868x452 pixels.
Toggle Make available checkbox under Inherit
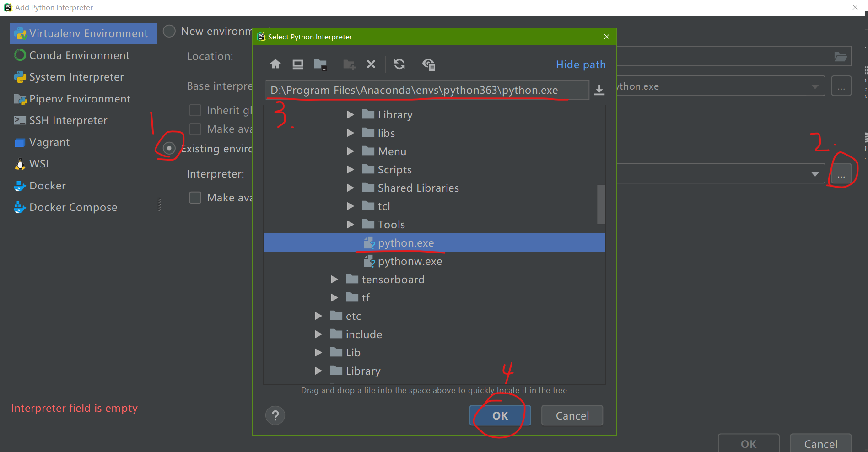pyautogui.click(x=195, y=129)
